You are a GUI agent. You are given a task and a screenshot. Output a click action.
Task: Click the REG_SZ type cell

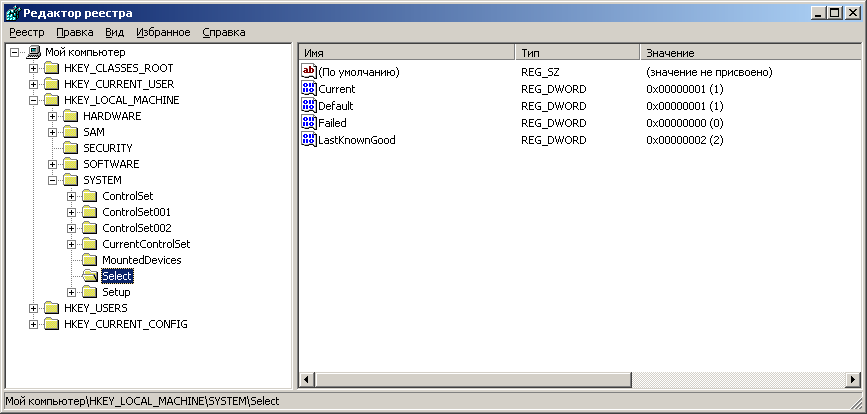pyautogui.click(x=540, y=72)
